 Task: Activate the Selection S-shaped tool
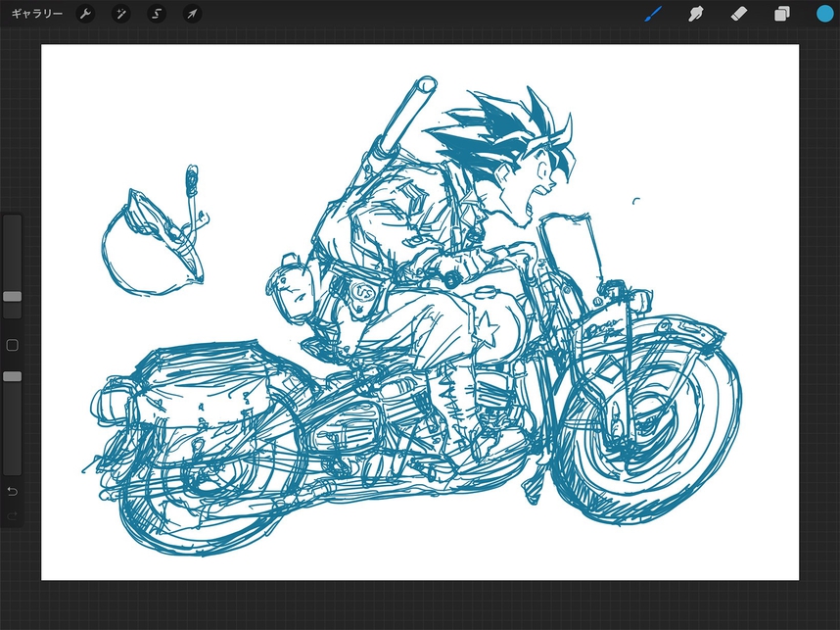pos(157,14)
